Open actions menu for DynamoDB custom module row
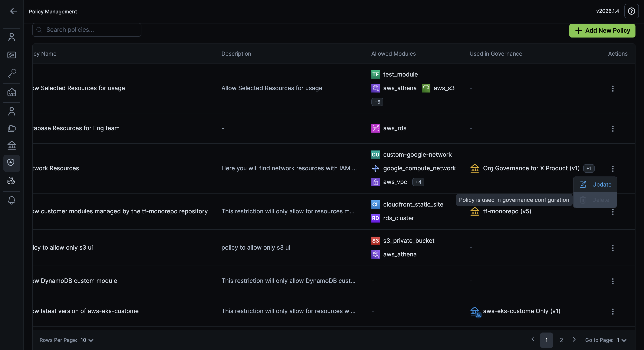644x350 pixels. click(612, 281)
